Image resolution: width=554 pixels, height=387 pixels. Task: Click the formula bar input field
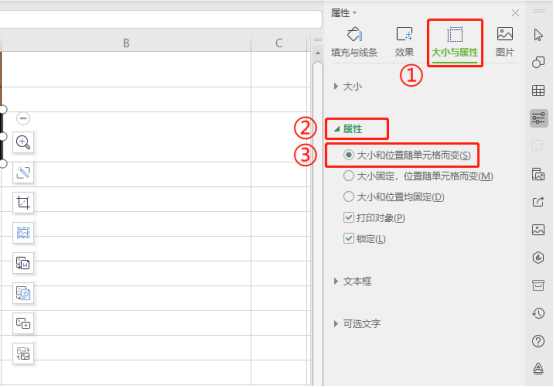point(160,19)
